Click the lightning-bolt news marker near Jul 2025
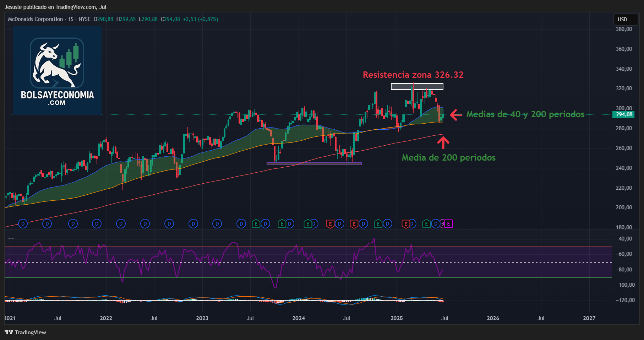Viewport: 644px width, 340px height. [x=443, y=224]
